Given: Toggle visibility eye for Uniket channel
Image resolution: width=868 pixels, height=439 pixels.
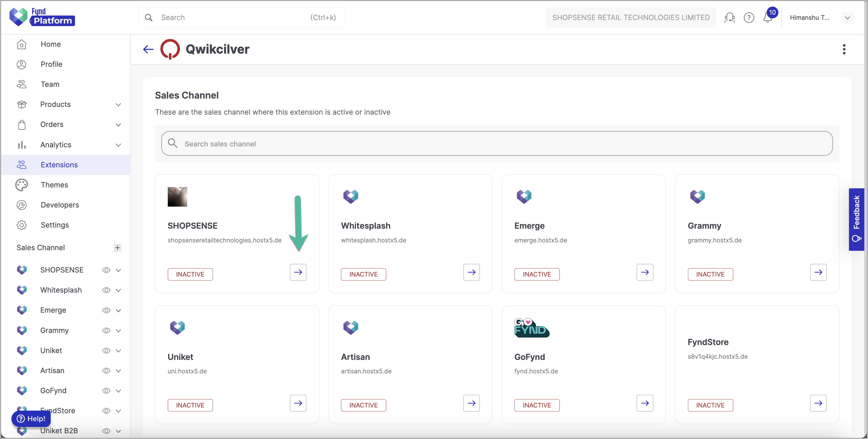Looking at the screenshot, I should tap(106, 350).
